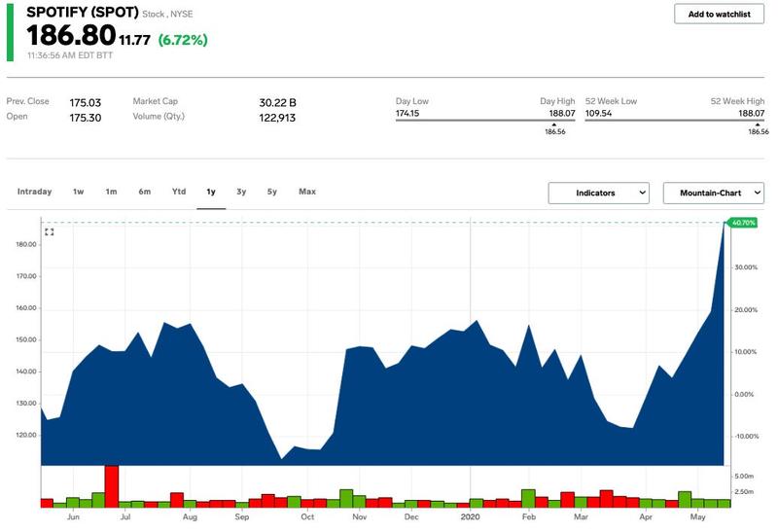Switch chart to Max range
This screenshot has width=778, height=532.
coord(307,192)
